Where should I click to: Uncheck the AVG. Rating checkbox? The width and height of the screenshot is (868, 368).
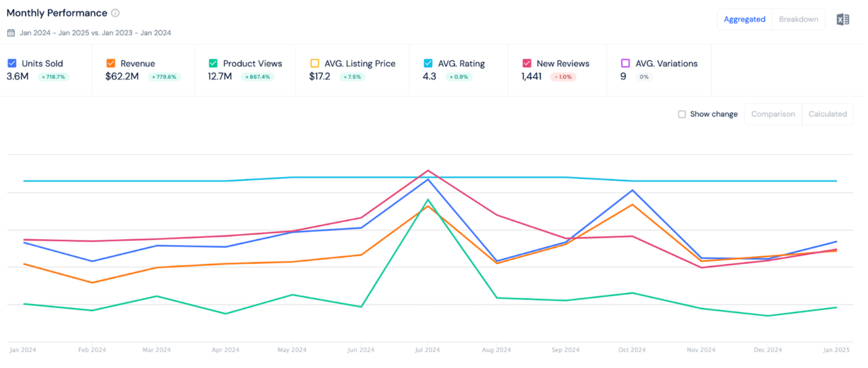428,63
